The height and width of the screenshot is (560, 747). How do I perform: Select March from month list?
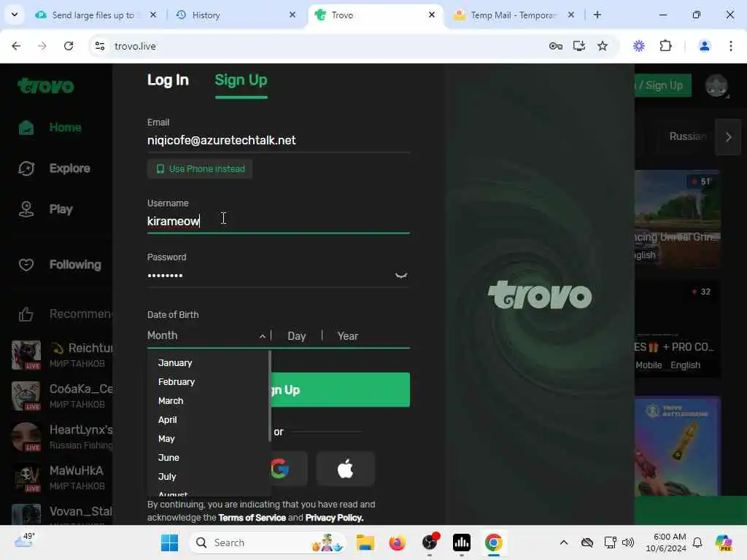click(x=171, y=401)
